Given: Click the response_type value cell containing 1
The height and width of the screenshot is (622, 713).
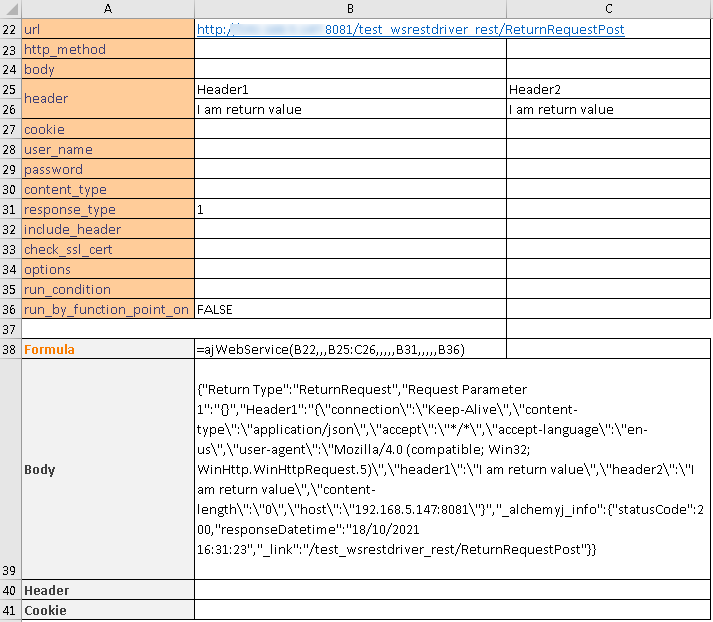Looking at the screenshot, I should [x=350, y=210].
